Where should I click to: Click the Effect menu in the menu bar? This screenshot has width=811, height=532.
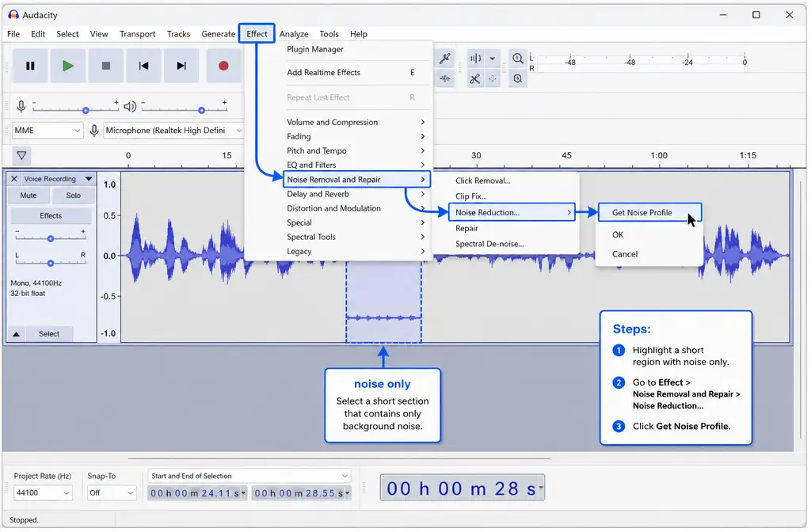coord(257,34)
